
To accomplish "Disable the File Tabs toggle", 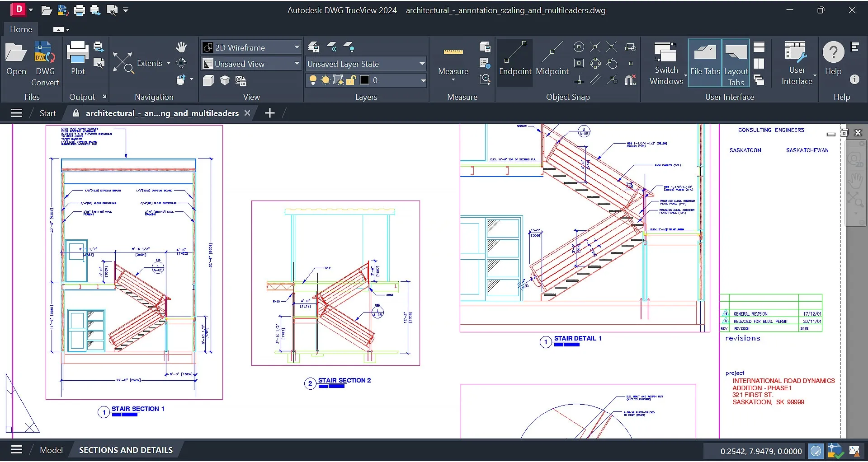I will pos(704,62).
